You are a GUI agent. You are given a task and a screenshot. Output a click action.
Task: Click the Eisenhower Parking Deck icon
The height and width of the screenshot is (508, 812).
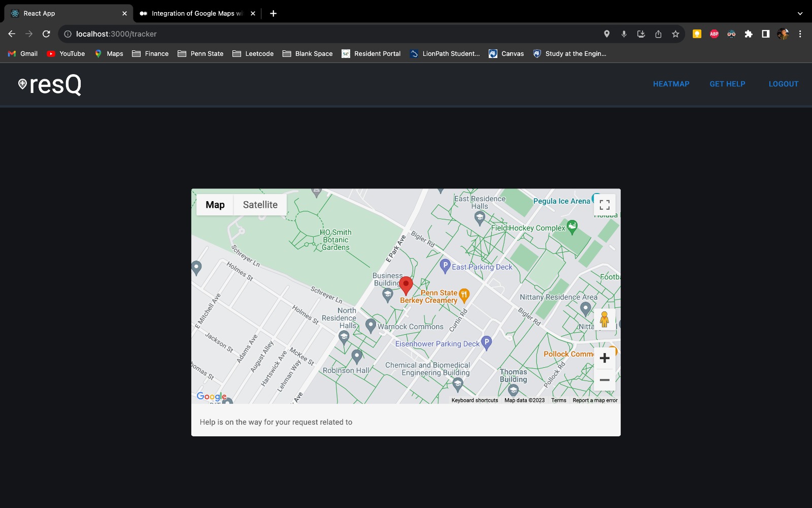pos(486,343)
